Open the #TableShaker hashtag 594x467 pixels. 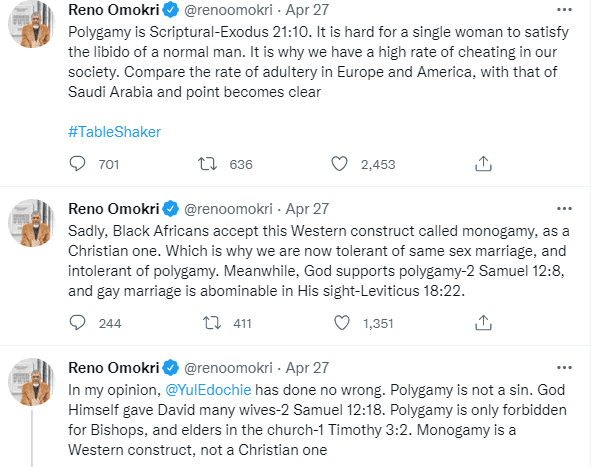coord(114,132)
